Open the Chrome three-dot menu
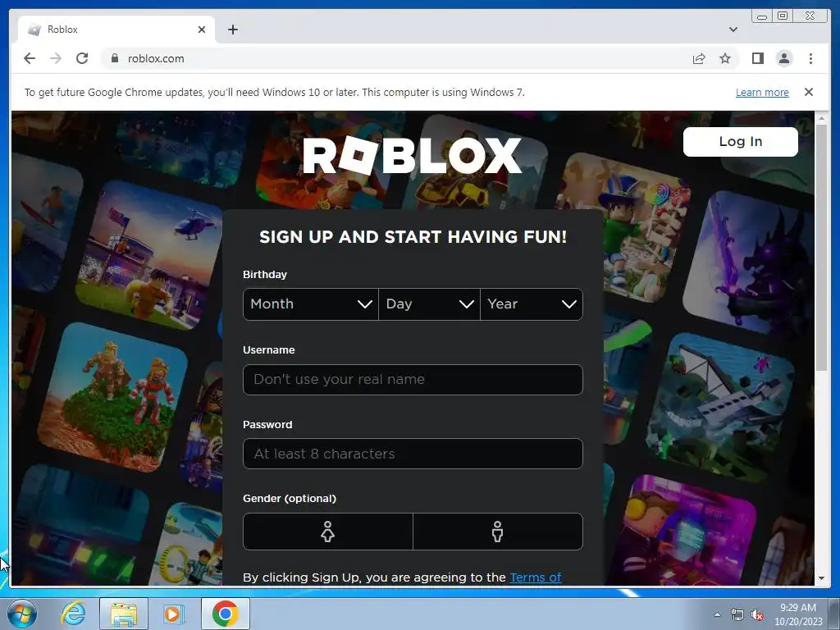The height and width of the screenshot is (630, 840). (x=810, y=58)
